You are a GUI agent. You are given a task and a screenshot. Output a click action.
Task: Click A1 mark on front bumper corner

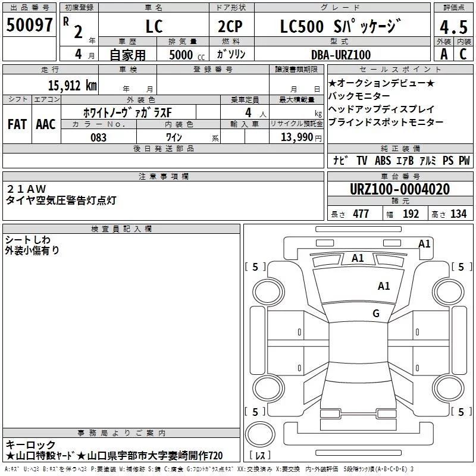(x=424, y=244)
